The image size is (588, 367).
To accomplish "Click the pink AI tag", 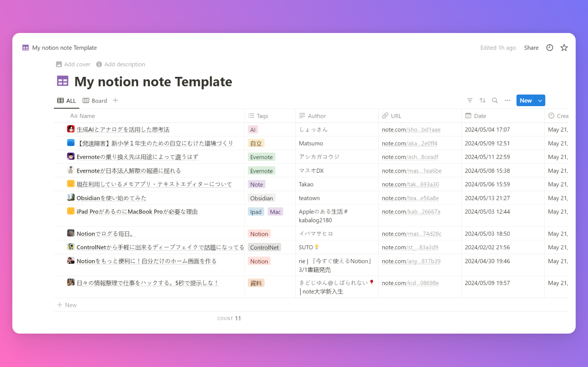I will coord(253,130).
